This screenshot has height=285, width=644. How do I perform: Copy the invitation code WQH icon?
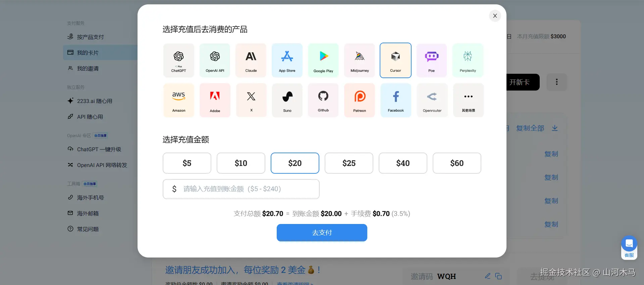coord(498,276)
